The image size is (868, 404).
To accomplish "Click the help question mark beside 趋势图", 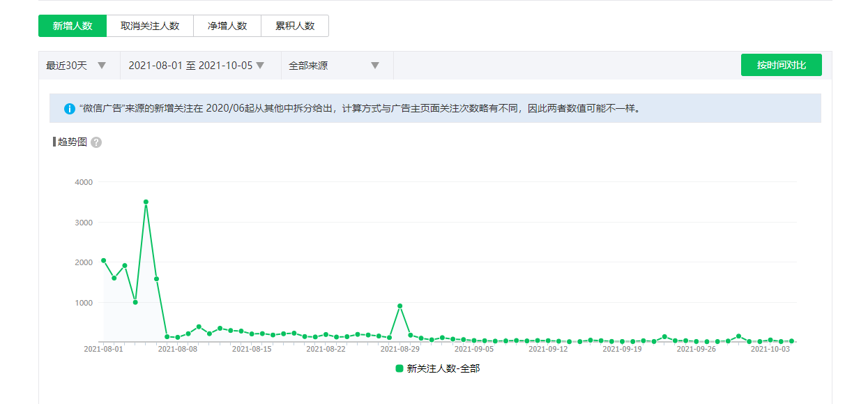I will [x=96, y=142].
